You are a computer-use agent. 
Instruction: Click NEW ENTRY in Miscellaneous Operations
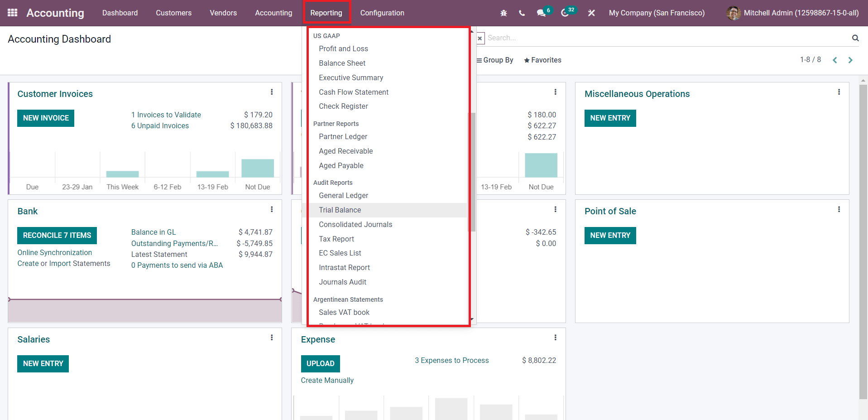coord(610,118)
